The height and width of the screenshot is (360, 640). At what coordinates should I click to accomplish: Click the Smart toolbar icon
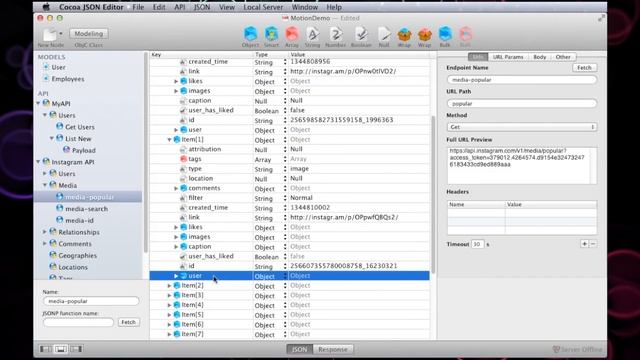(271, 34)
